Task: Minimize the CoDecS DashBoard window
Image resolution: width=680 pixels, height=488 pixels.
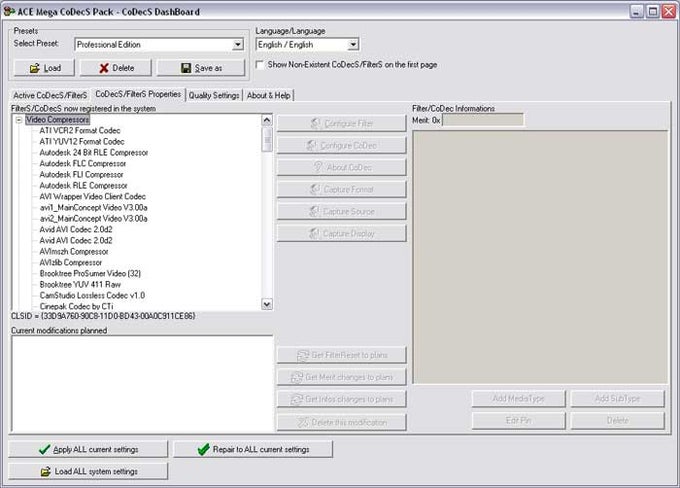Action: (636, 12)
